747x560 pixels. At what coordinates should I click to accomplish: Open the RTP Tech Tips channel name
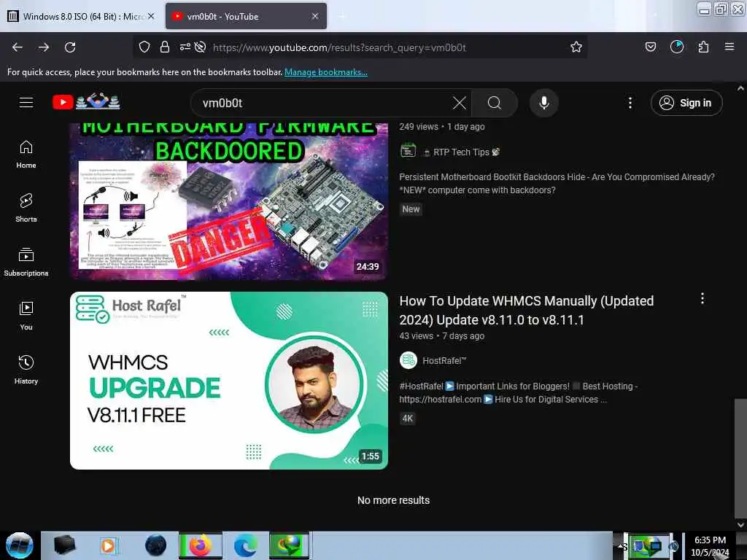(x=461, y=152)
